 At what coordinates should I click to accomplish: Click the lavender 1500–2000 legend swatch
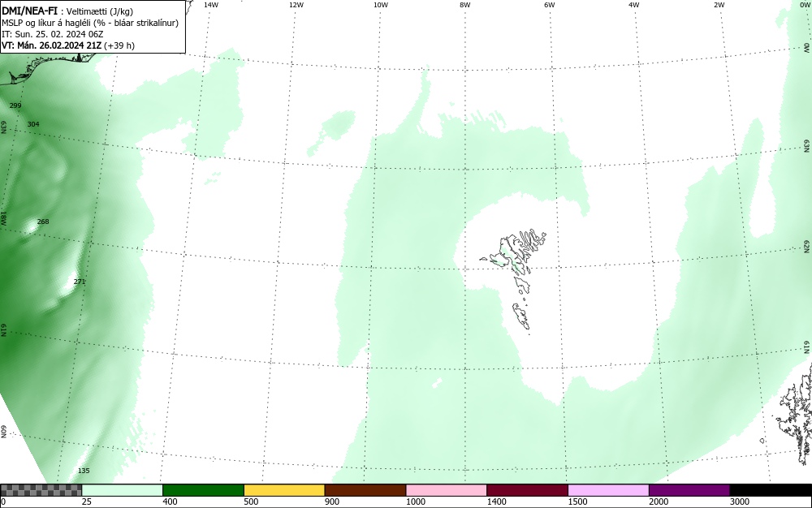(608, 490)
